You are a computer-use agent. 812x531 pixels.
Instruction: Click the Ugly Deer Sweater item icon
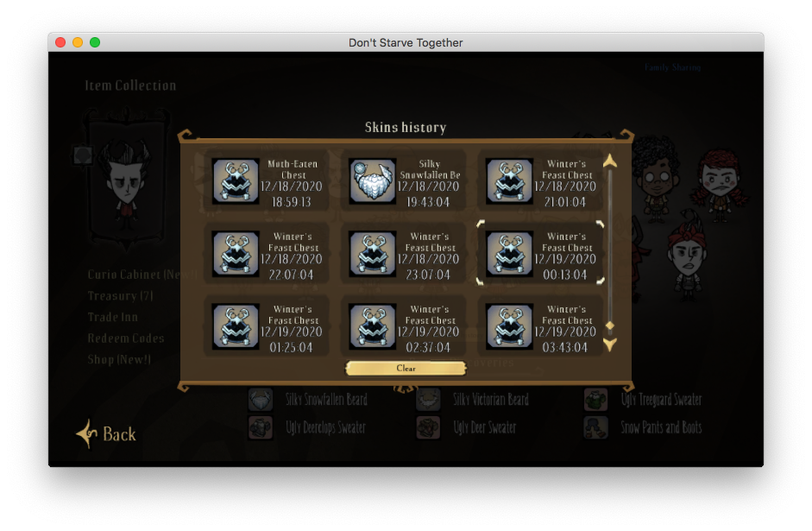pos(428,427)
